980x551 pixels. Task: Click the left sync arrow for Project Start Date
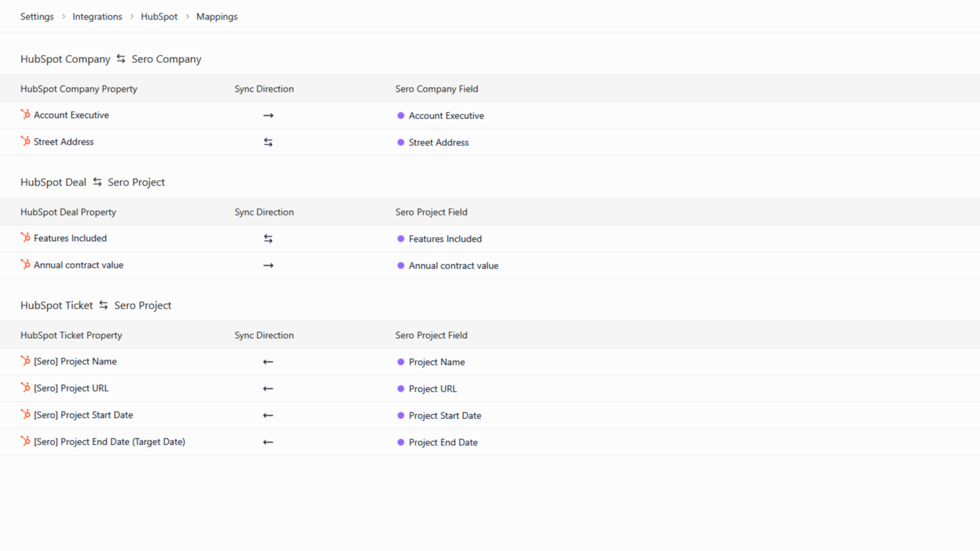coord(268,415)
